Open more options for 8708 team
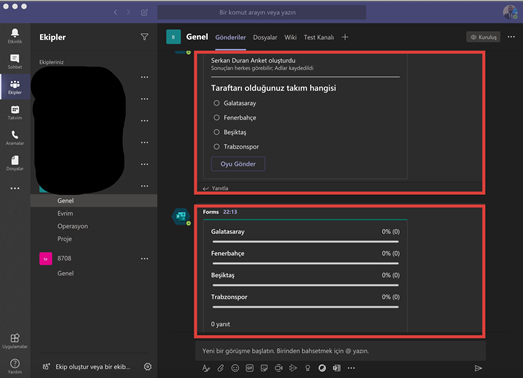 [x=144, y=259]
